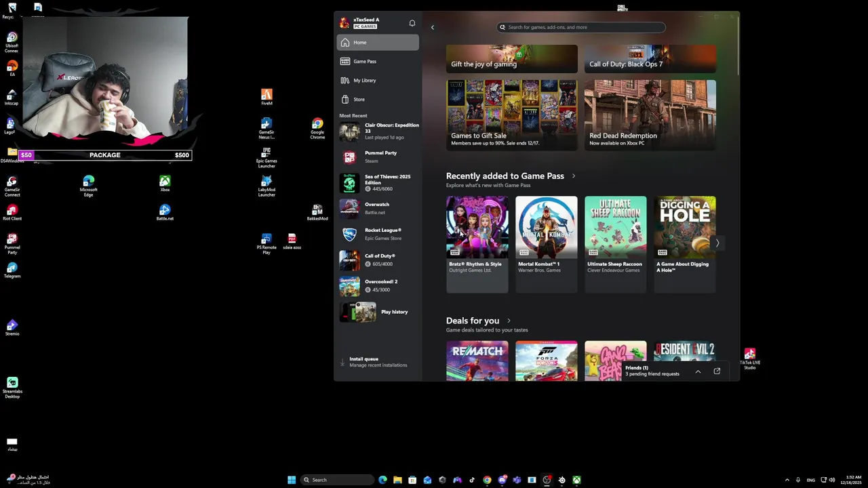Open the Stremio desktop icon

coord(12,328)
